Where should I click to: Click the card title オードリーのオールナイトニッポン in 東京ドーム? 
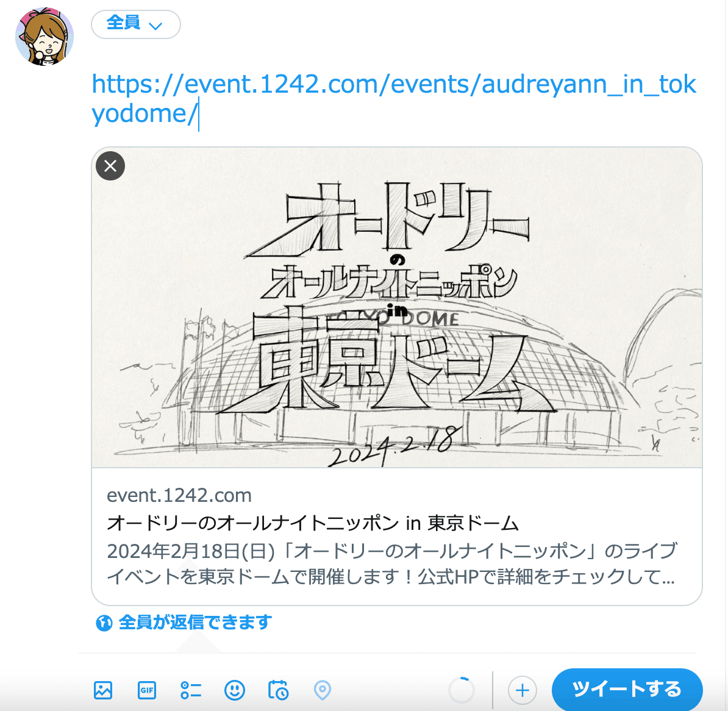pos(312,523)
